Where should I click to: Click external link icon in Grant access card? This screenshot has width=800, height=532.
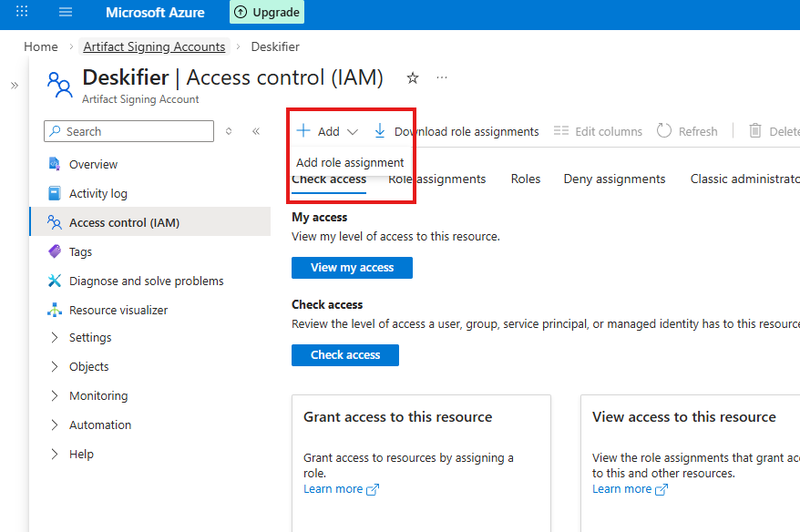click(373, 490)
